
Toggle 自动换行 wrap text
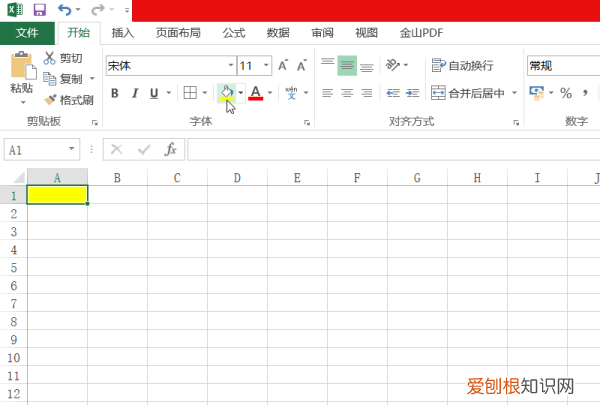tap(462, 65)
